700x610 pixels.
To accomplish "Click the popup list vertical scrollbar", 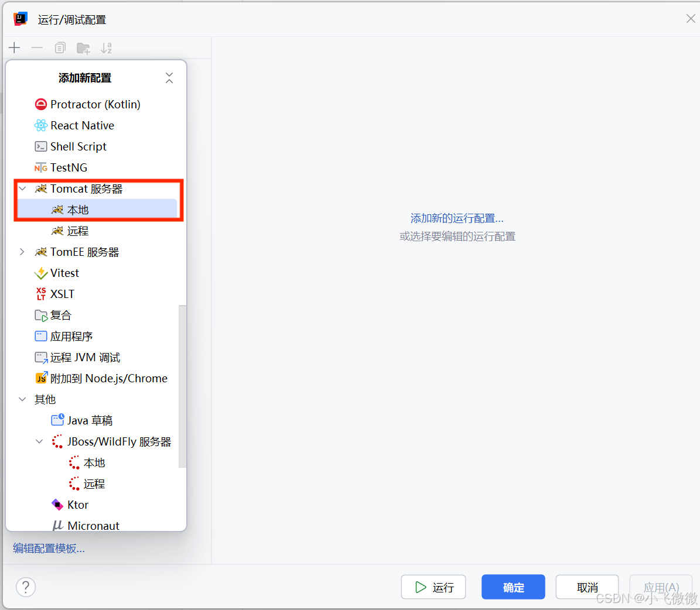I will 182,386.
